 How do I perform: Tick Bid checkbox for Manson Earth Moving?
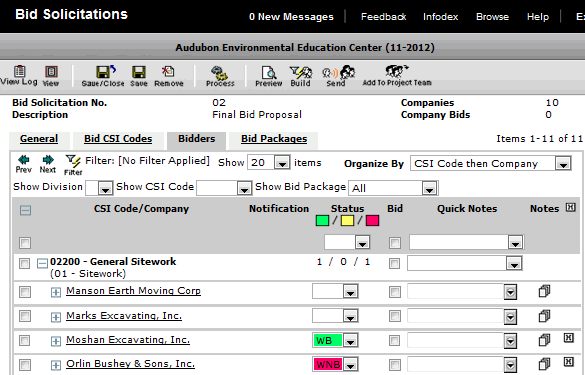click(395, 292)
